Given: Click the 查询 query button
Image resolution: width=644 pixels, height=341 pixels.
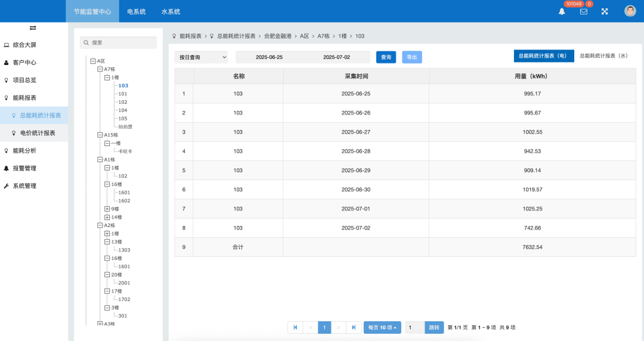Looking at the screenshot, I should click(x=386, y=57).
